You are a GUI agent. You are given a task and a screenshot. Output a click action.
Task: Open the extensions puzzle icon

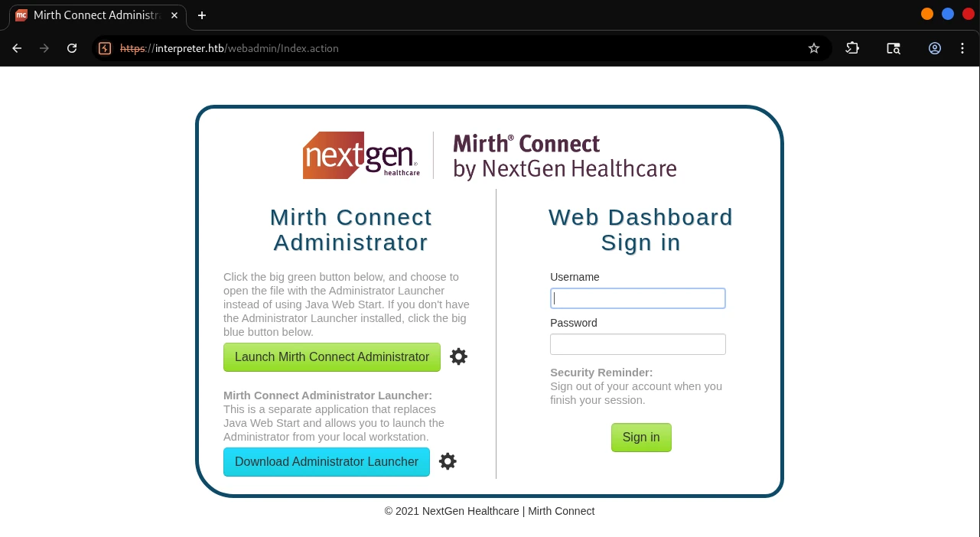coord(852,48)
